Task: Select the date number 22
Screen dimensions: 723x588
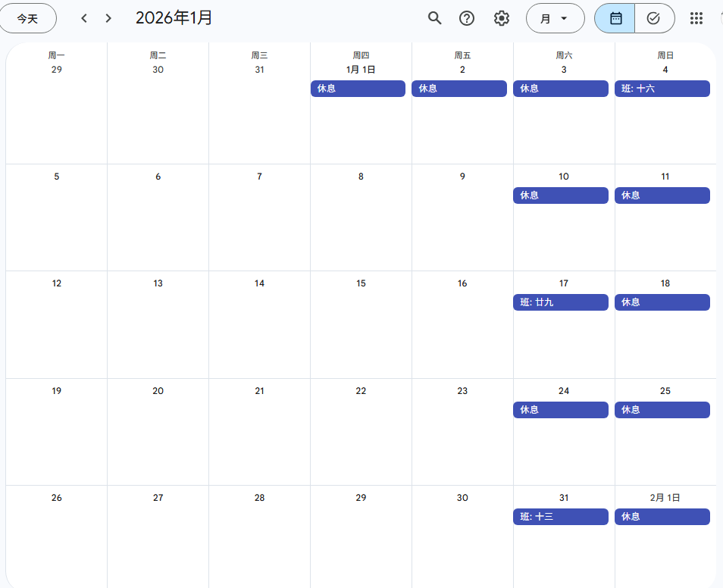Action: pyautogui.click(x=361, y=391)
